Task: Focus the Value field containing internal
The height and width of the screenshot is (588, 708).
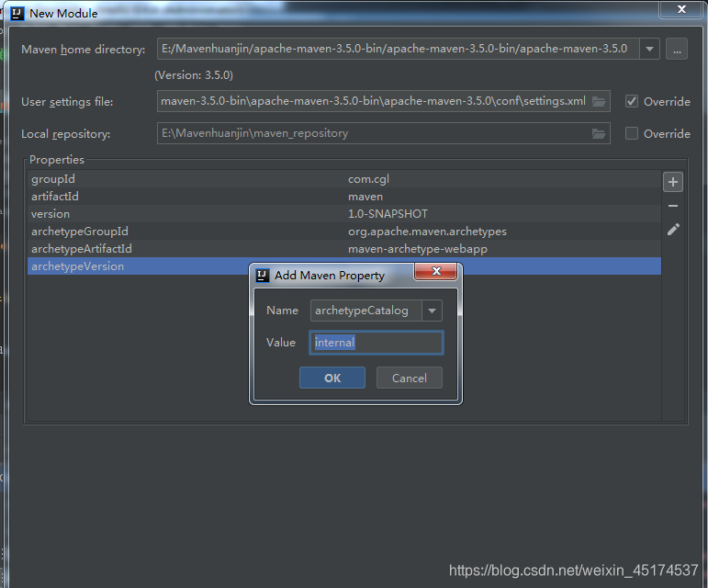Action: 376,343
